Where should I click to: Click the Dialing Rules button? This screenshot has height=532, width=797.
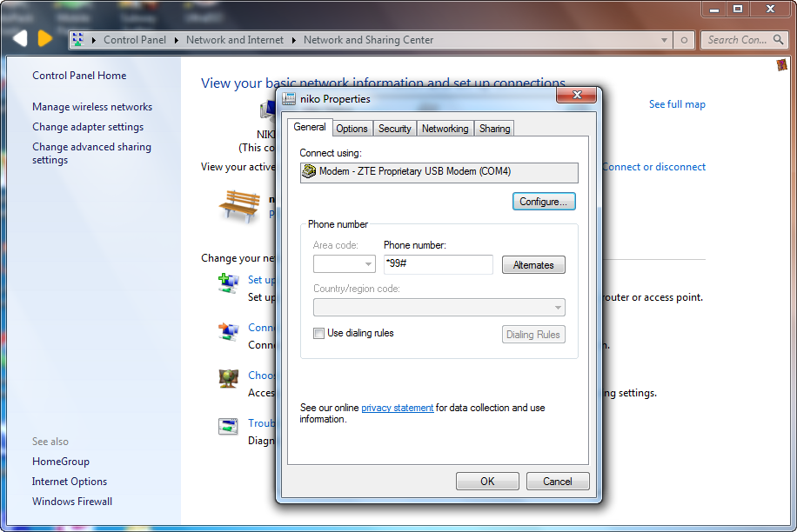point(533,335)
